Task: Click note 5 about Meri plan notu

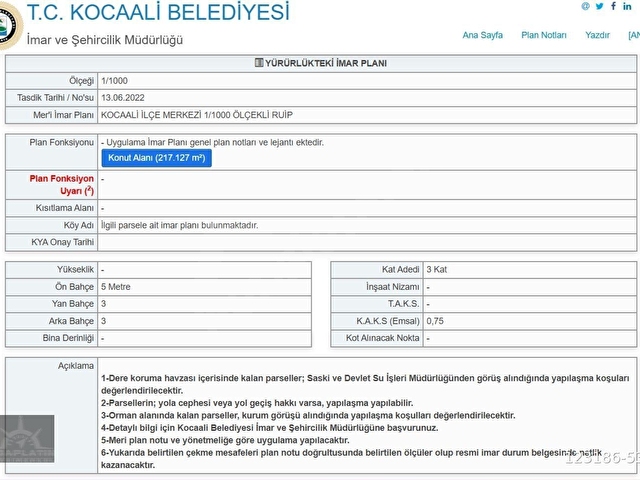Action: pos(225,441)
